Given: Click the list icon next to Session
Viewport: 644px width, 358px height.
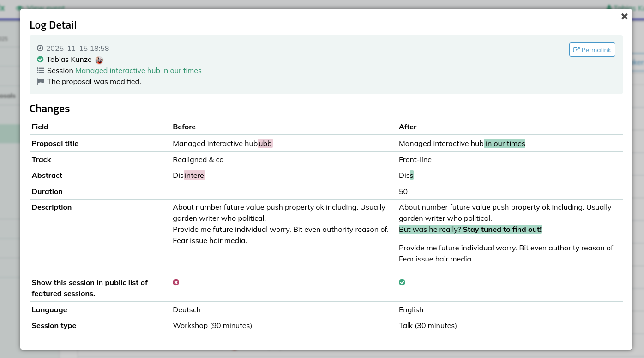Looking at the screenshot, I should coord(41,71).
